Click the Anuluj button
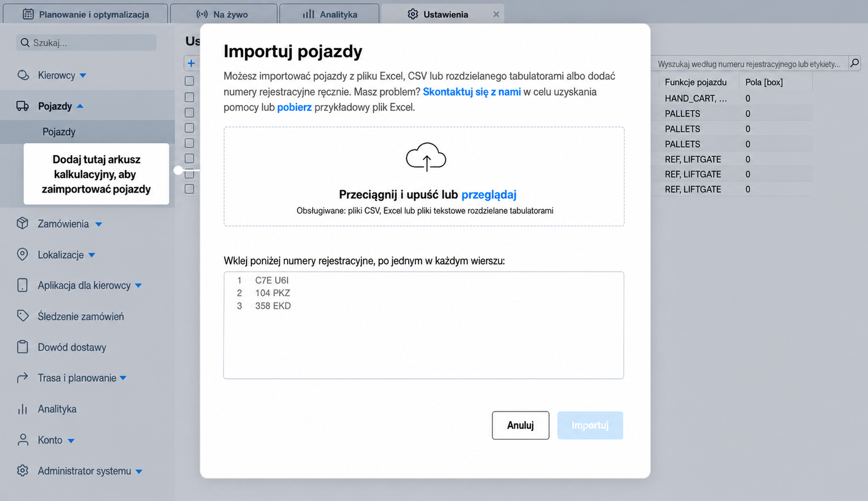868x501 pixels. coord(521,425)
